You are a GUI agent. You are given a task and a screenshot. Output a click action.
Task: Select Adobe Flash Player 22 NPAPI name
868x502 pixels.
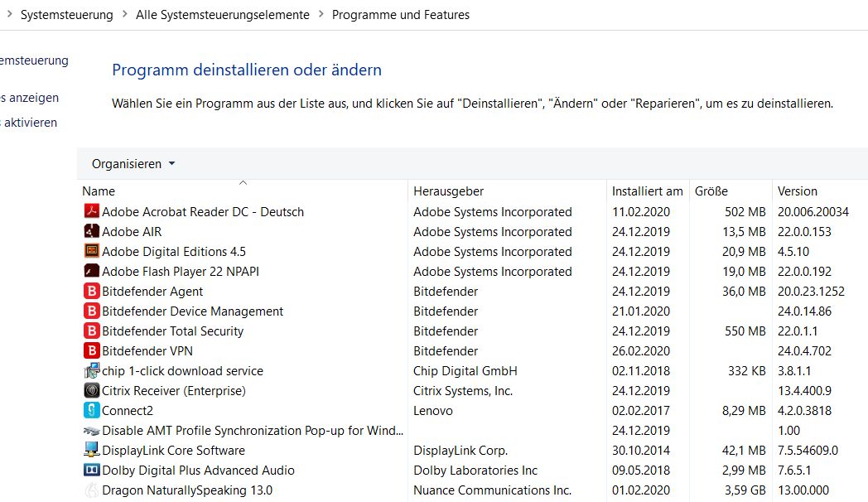(181, 272)
